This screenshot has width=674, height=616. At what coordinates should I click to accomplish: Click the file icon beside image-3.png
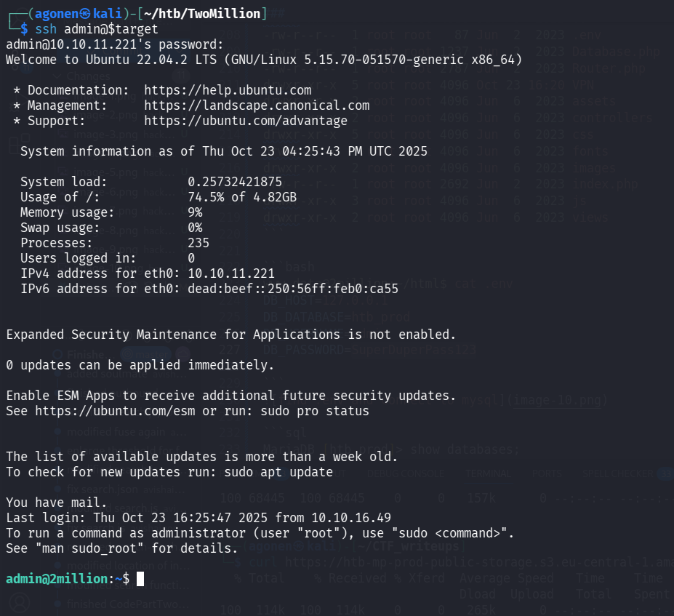(63, 135)
